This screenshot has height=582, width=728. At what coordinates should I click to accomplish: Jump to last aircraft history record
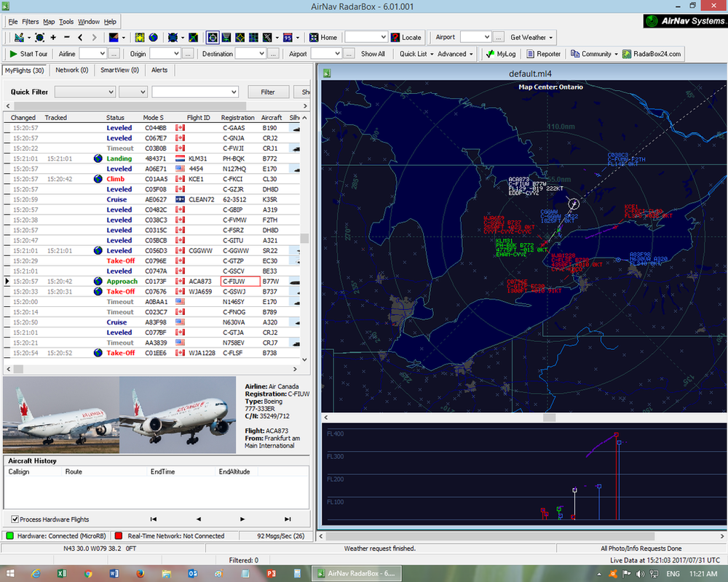pos(288,519)
